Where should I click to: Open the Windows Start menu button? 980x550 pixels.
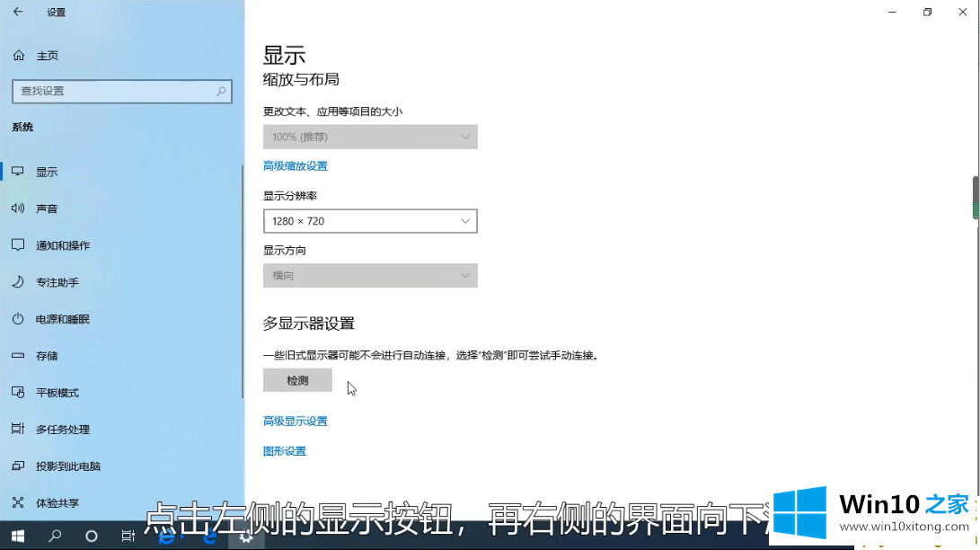tap(17, 536)
